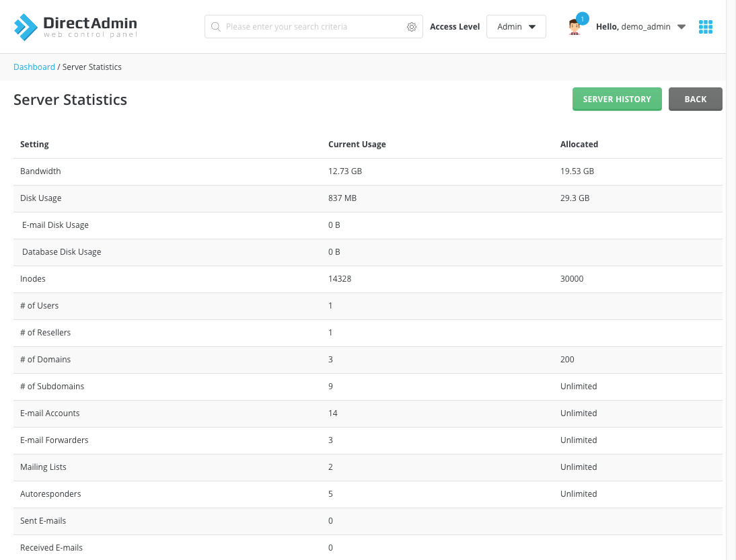Click the Current Usage column header
Viewport: 736px width, 560px height.
(x=357, y=144)
